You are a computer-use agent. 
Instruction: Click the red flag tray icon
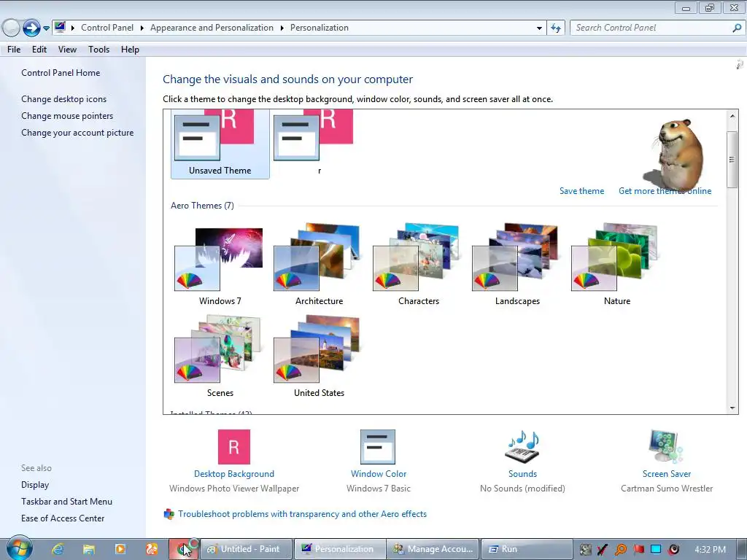[x=638, y=550]
